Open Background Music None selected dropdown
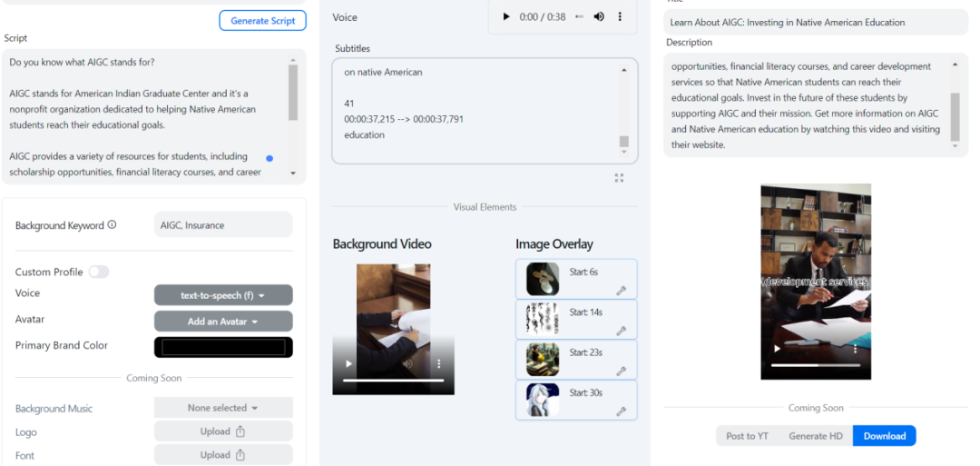The image size is (980, 466). (x=223, y=408)
